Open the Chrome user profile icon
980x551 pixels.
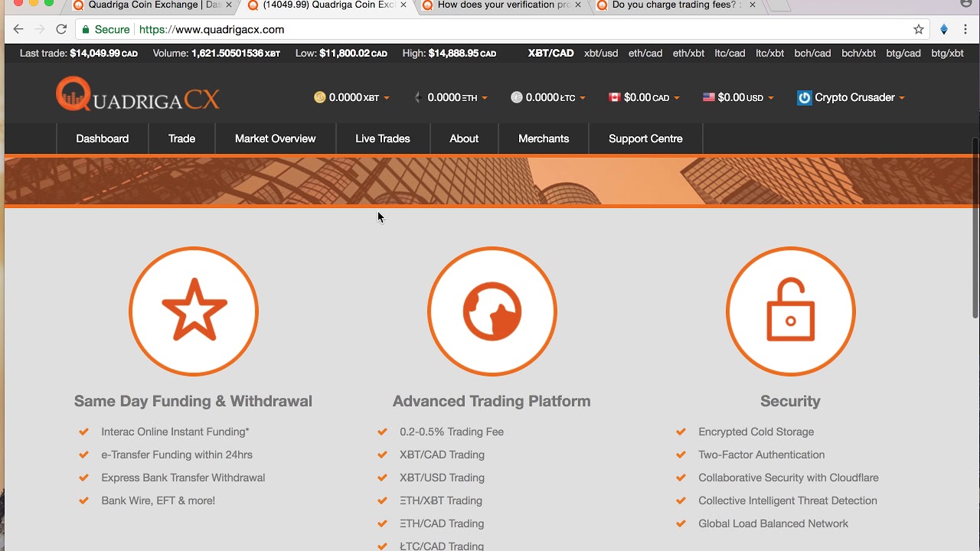(x=965, y=4)
